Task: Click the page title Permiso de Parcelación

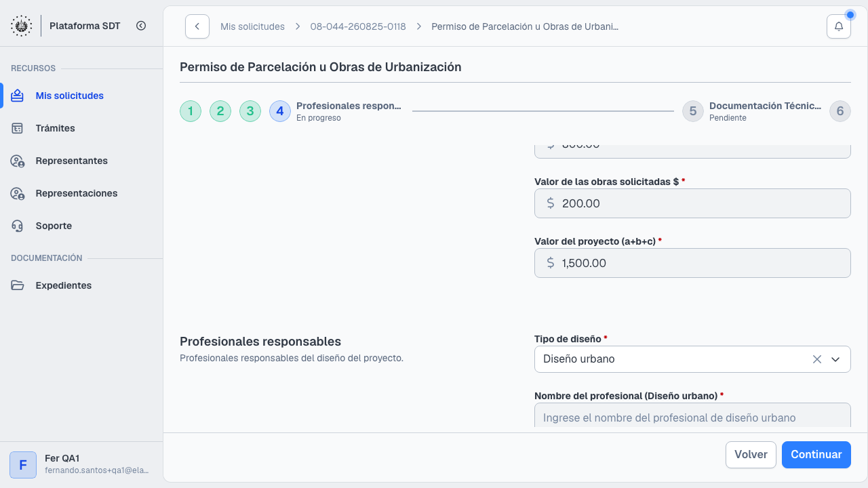Action: click(x=321, y=67)
